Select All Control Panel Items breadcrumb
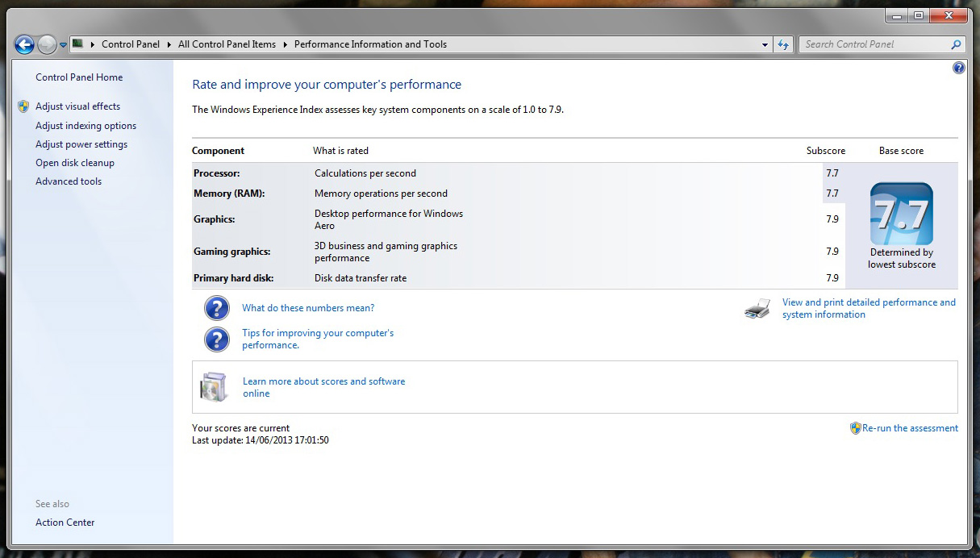The image size is (980, 558). pos(227,44)
